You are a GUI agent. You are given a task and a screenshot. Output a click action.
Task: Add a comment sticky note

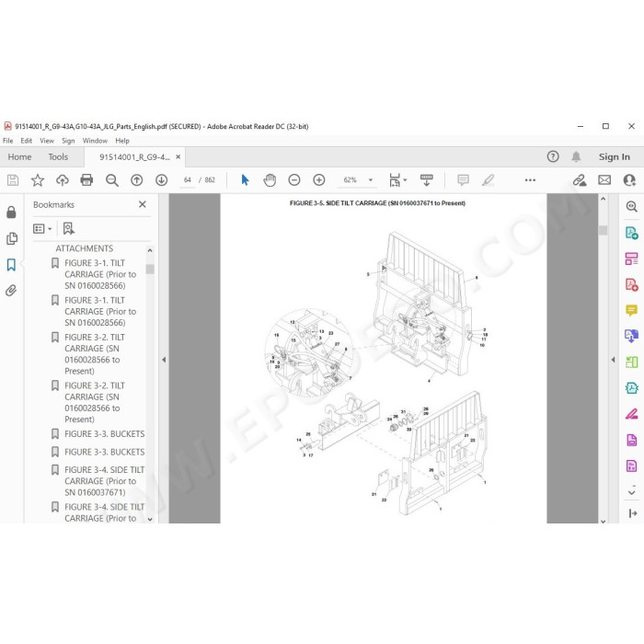pos(463,180)
